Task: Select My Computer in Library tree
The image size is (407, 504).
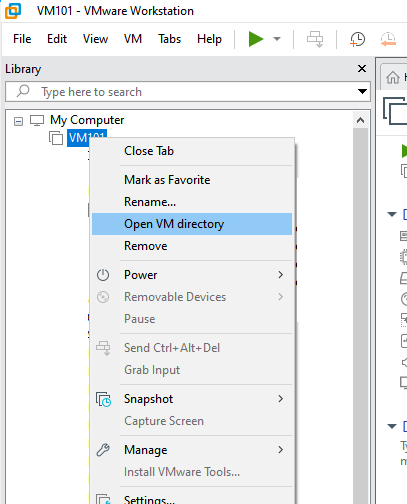Action: tap(87, 120)
